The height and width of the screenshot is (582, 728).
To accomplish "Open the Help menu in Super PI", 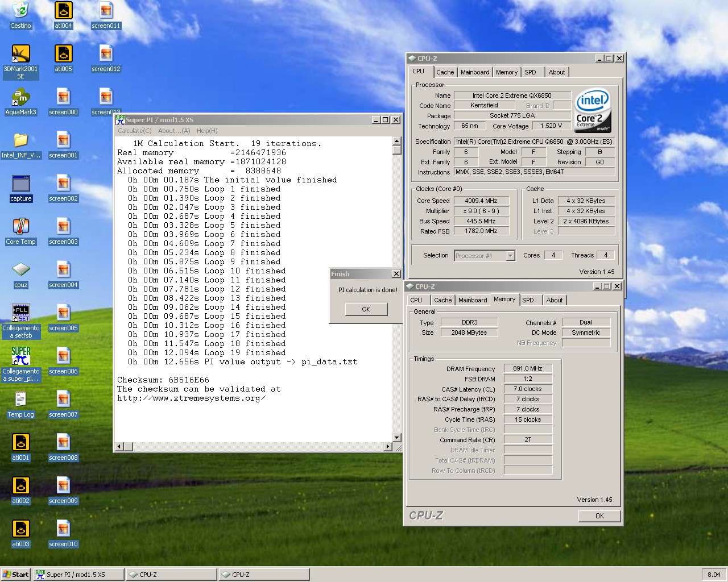I will (x=207, y=131).
